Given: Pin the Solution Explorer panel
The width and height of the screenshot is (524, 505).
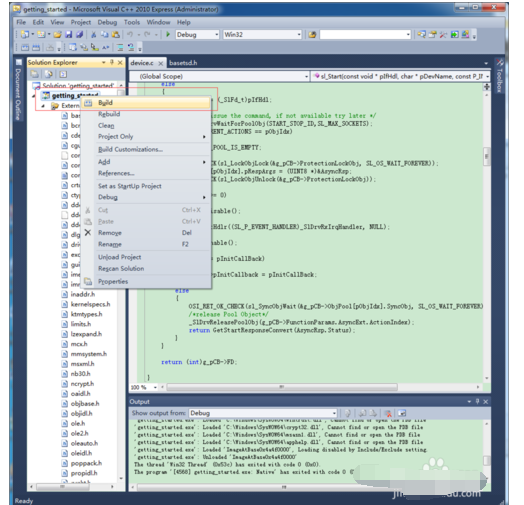Looking at the screenshot, I should (x=112, y=62).
